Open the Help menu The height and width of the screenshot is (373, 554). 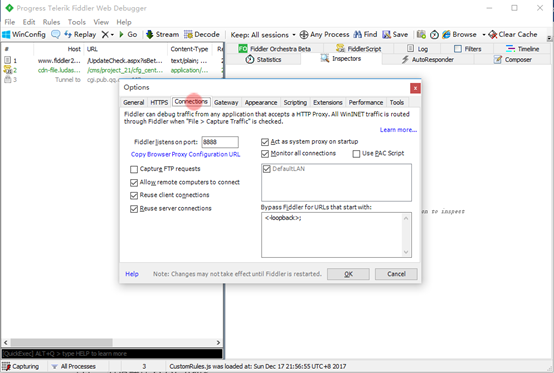[x=124, y=22]
